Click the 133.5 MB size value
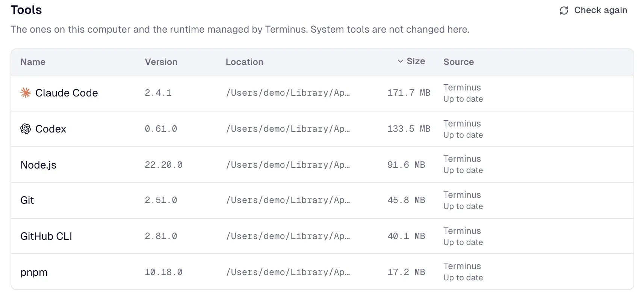The image size is (644, 292). point(409,129)
